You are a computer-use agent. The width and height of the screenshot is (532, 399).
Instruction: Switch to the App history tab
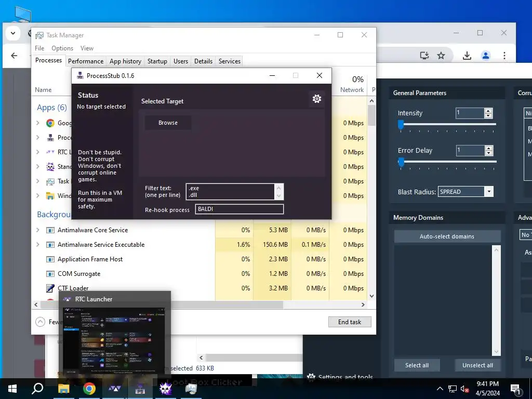tap(125, 61)
